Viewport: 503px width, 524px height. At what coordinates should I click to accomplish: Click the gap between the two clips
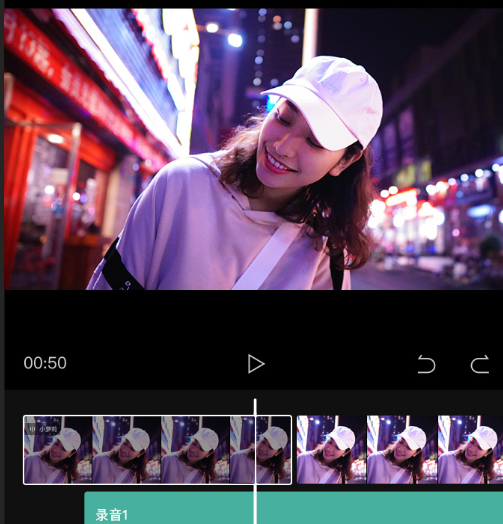(x=294, y=450)
